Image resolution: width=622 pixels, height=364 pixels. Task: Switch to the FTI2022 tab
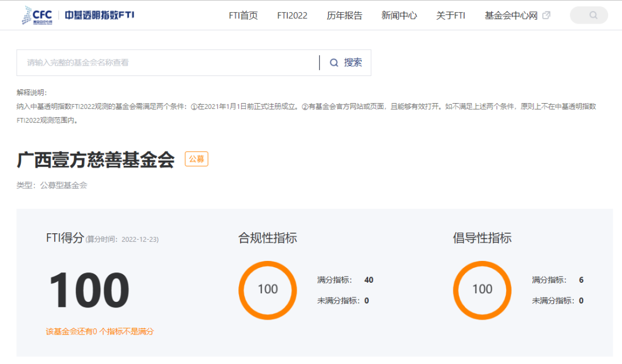293,16
